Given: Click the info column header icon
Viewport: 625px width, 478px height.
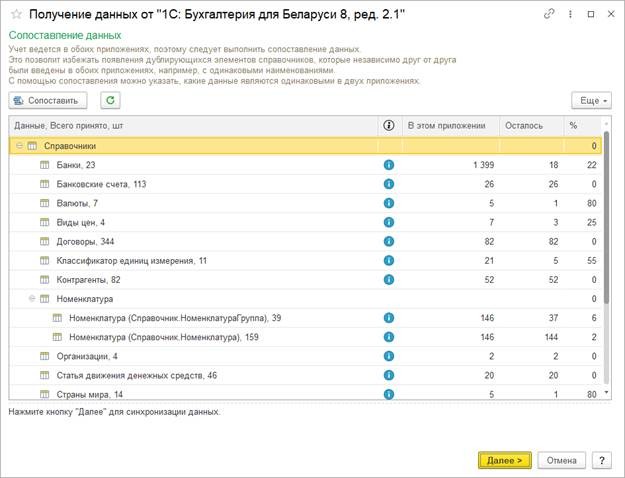Looking at the screenshot, I should click(389, 125).
